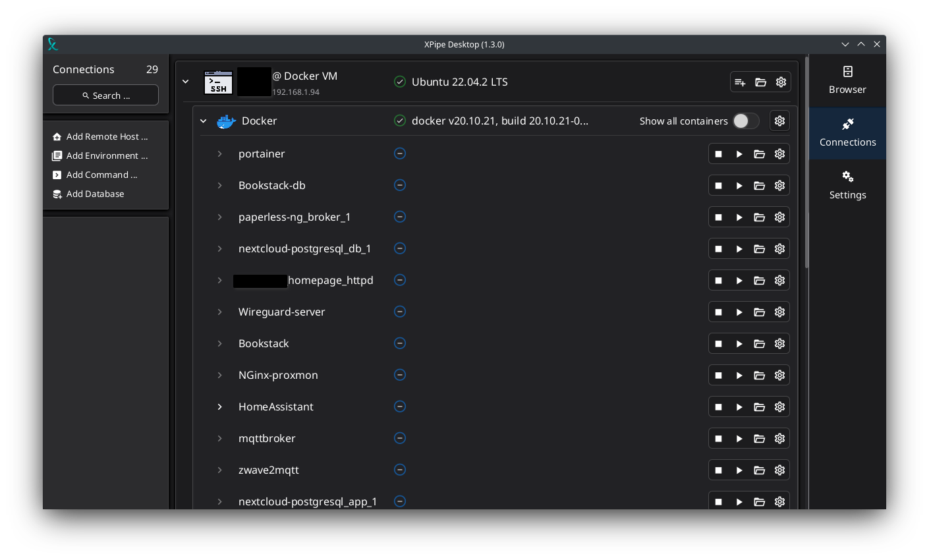Click the SSH terminal icon for Docker VM

tap(218, 82)
